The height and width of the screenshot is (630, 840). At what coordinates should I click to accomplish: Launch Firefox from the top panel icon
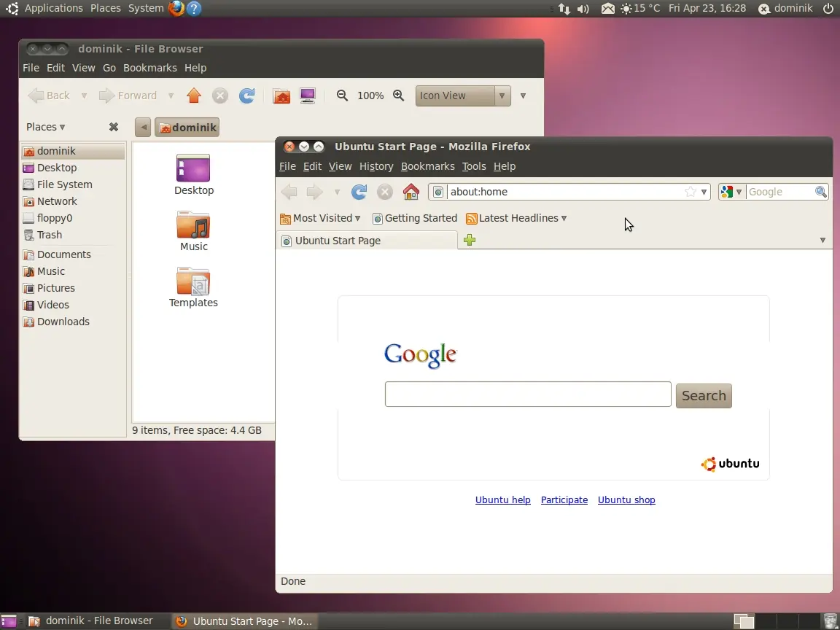click(x=176, y=8)
